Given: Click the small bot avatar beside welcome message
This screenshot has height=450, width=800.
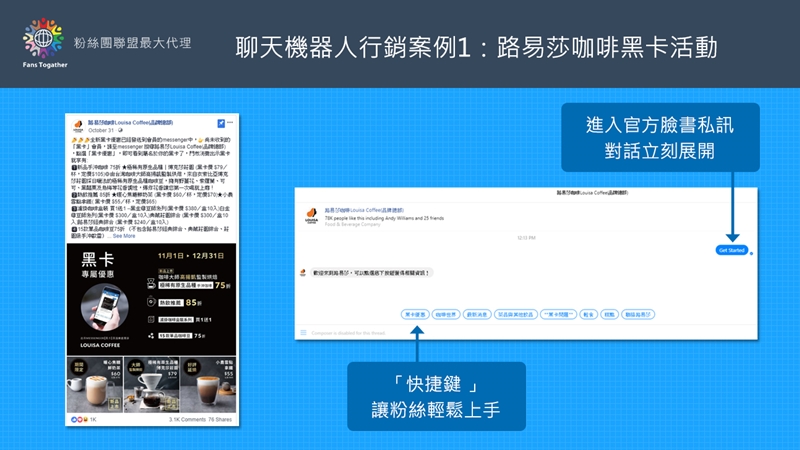Looking at the screenshot, I should click(x=303, y=272).
